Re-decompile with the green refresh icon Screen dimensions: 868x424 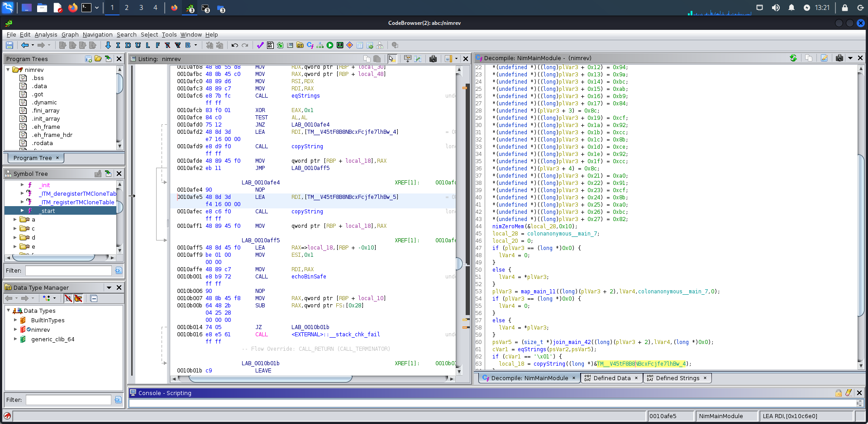point(793,58)
